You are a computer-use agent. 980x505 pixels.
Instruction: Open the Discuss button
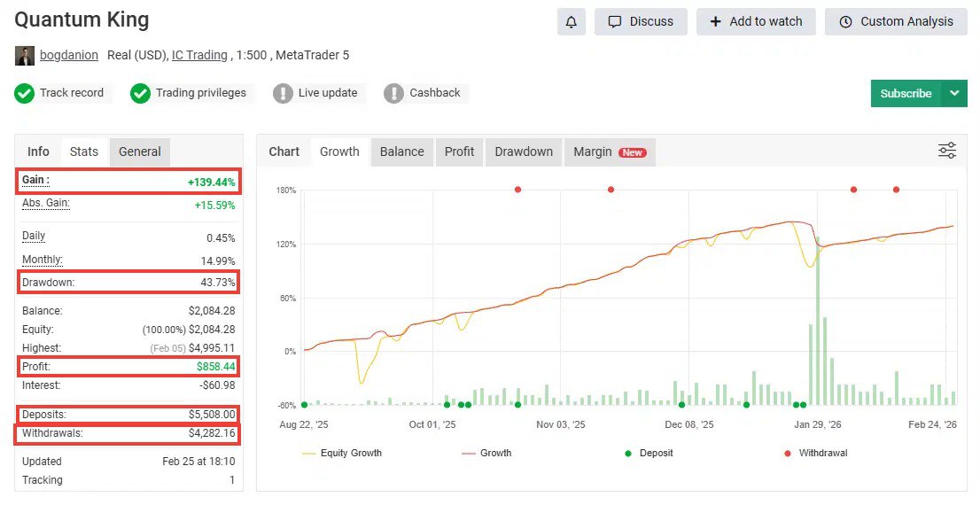click(x=641, y=22)
